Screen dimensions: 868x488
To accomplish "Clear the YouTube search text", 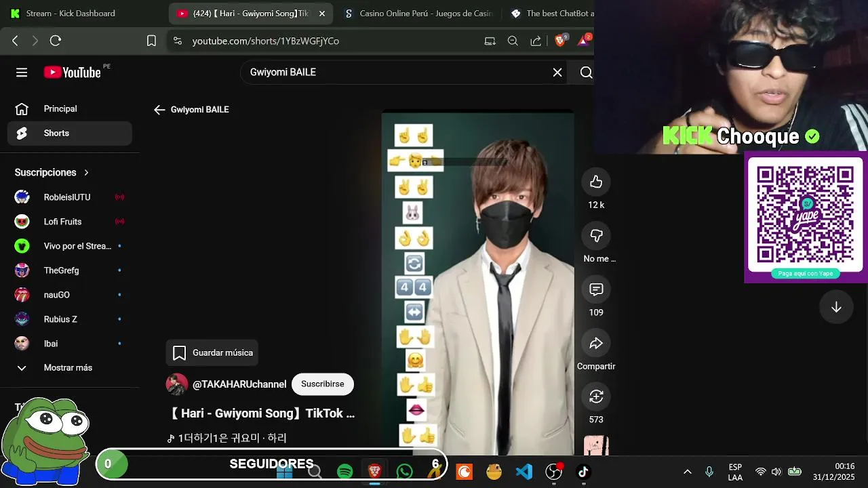I will pos(557,73).
